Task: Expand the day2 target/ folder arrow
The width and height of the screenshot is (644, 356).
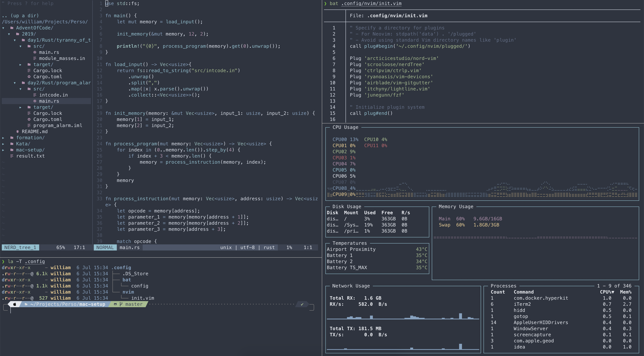Action: tap(20, 107)
